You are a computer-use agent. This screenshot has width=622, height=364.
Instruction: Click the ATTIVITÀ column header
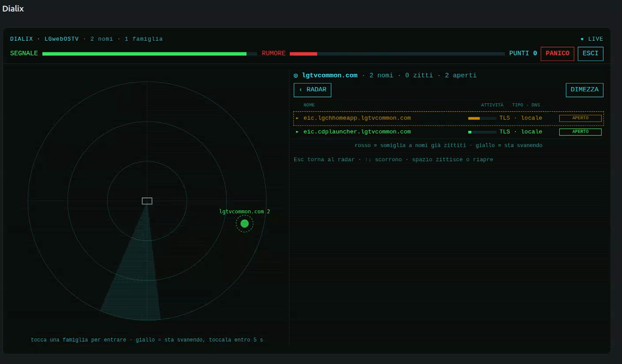click(492, 105)
